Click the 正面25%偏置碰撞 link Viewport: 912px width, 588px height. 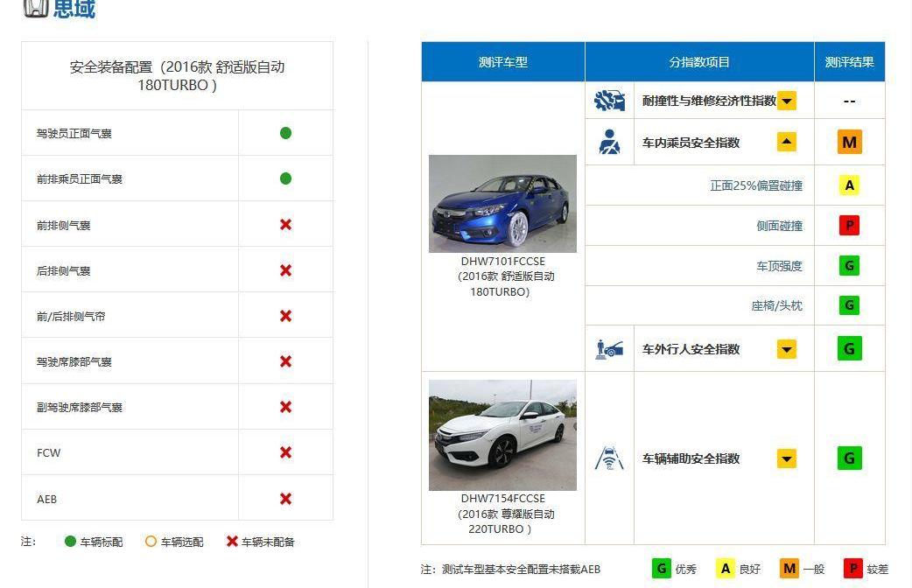click(x=756, y=185)
